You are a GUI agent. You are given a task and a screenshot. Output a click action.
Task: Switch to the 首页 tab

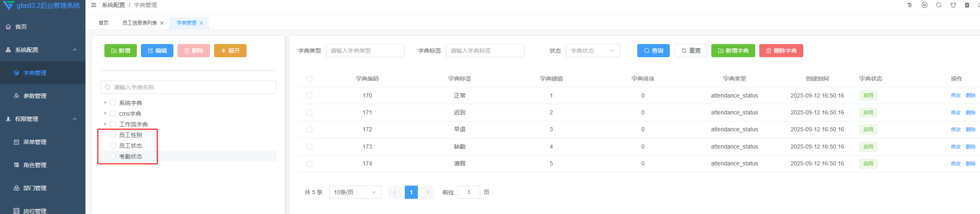(x=104, y=23)
